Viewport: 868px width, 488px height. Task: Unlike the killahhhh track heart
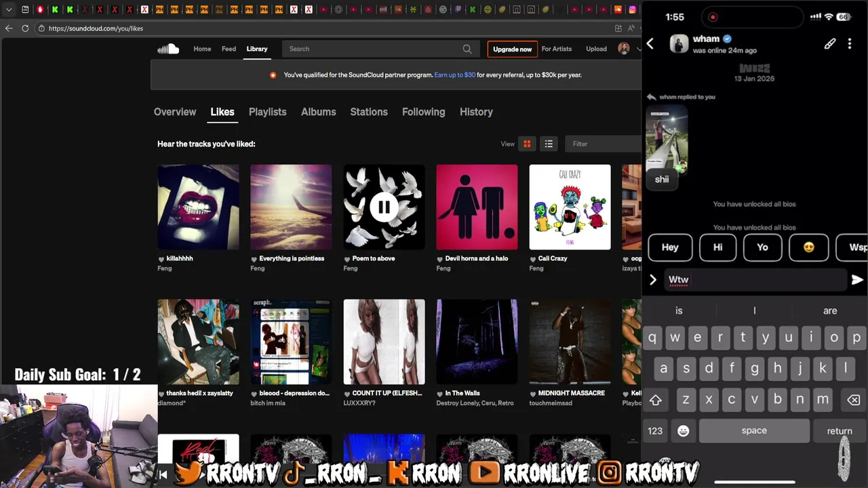click(161, 259)
